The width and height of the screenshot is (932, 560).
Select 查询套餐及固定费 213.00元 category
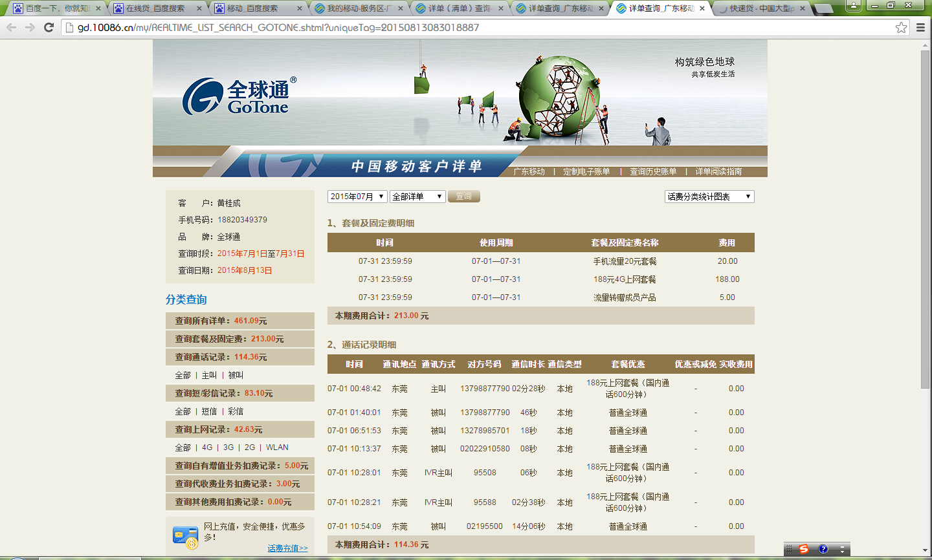[240, 339]
